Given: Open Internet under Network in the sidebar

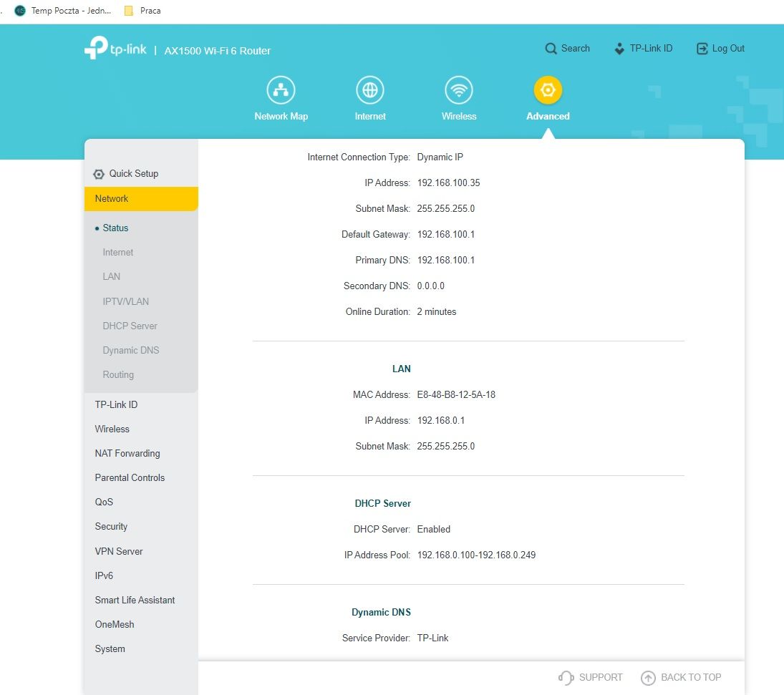Looking at the screenshot, I should 118,253.
